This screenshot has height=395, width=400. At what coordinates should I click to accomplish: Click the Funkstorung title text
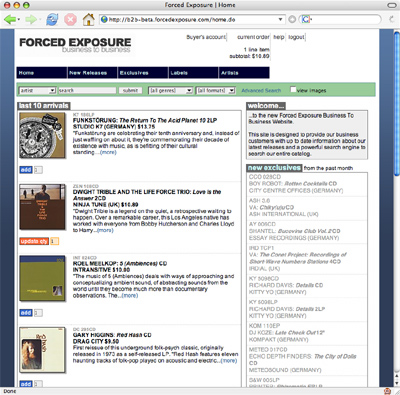pos(145,120)
